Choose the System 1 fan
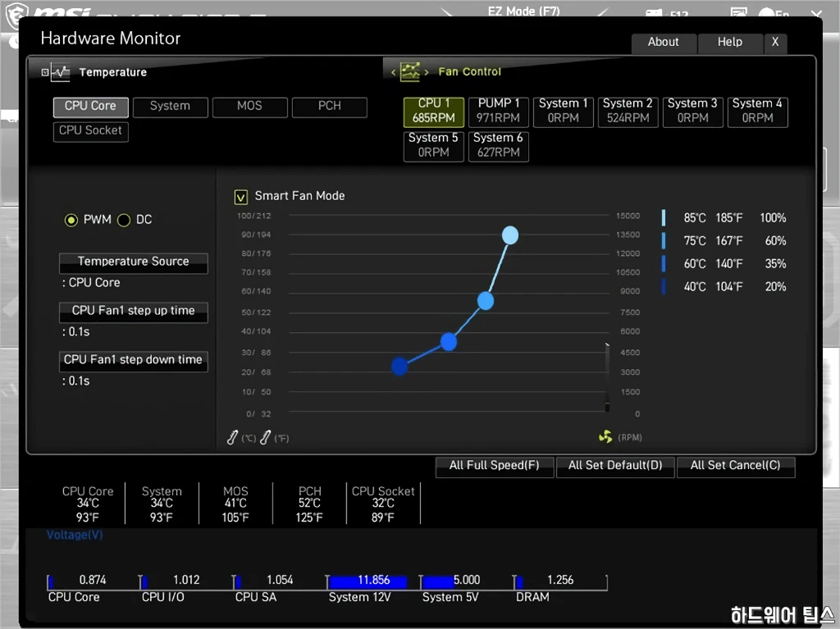Screen dimensions: 840x629 [x=563, y=112]
